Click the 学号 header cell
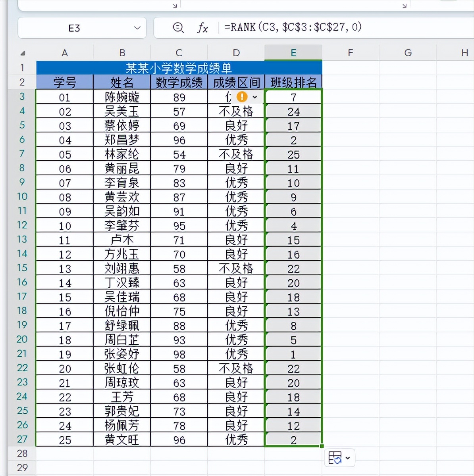 tap(65, 82)
